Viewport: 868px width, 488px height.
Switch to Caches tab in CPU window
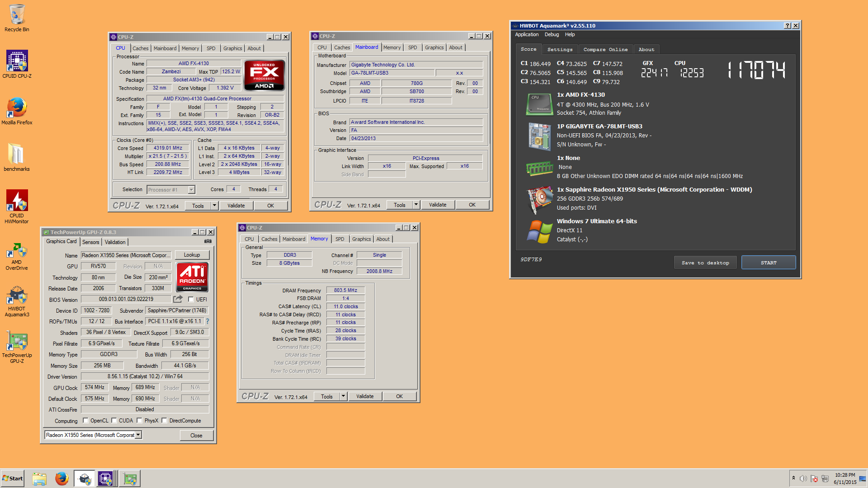click(140, 48)
